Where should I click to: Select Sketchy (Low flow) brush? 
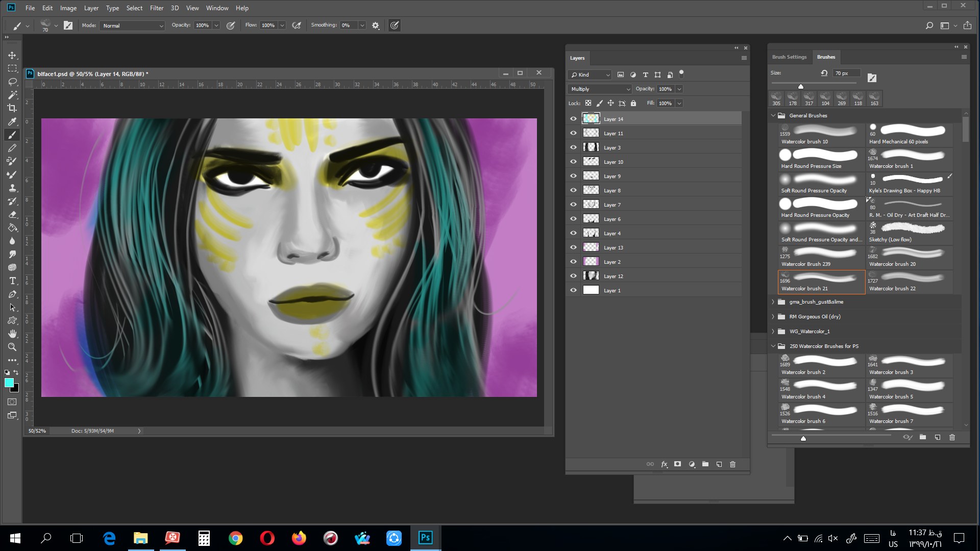[909, 233]
